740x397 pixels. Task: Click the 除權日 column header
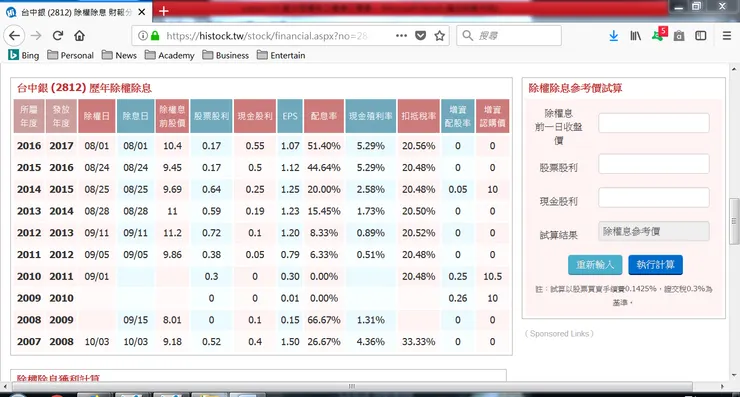(x=97, y=116)
